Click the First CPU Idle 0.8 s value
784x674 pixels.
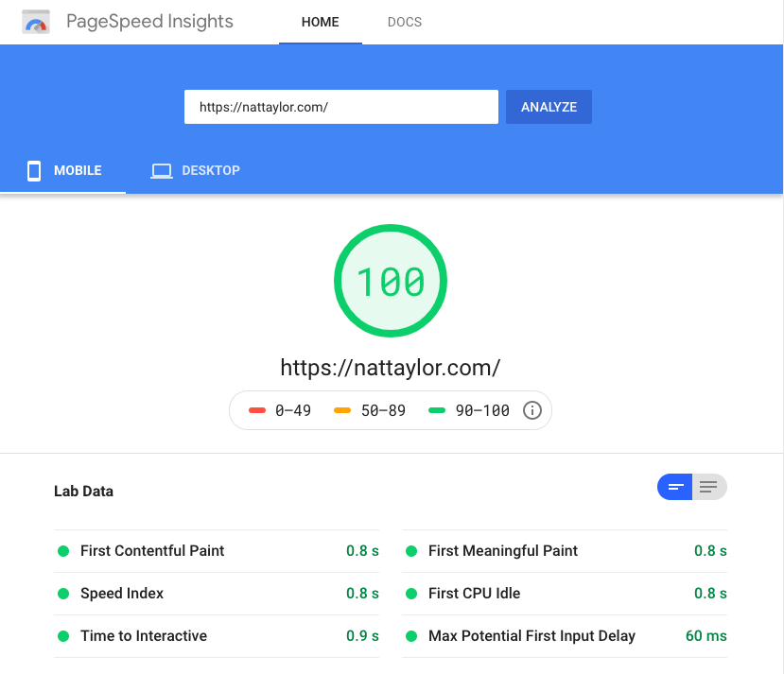coord(710,593)
